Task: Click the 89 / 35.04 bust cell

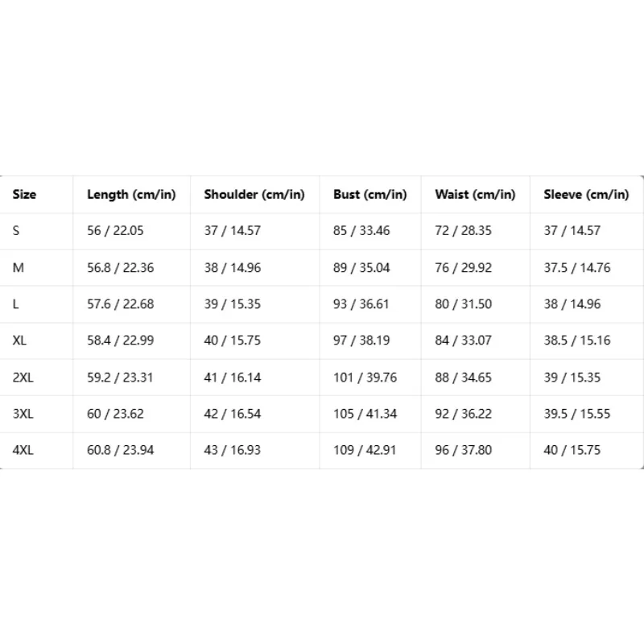Action: 361,268
